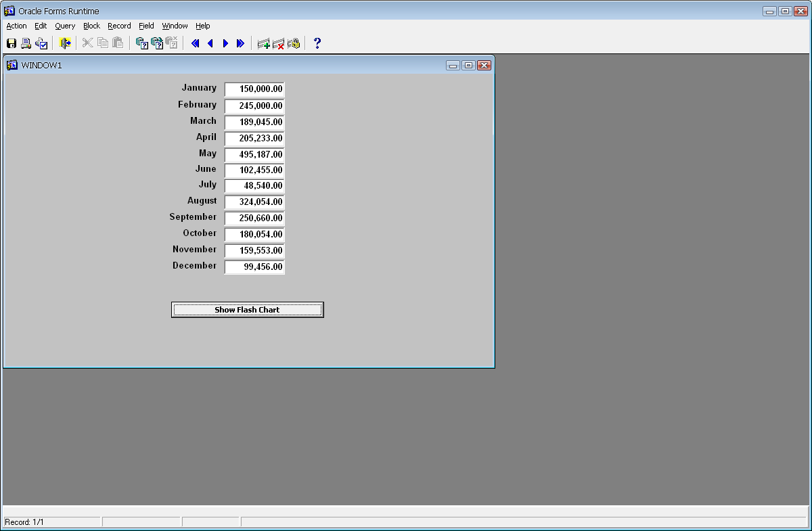Screen dimensions: 812x531
Task: Minimize the Oracle Forms Runtime window
Action: [x=770, y=11]
